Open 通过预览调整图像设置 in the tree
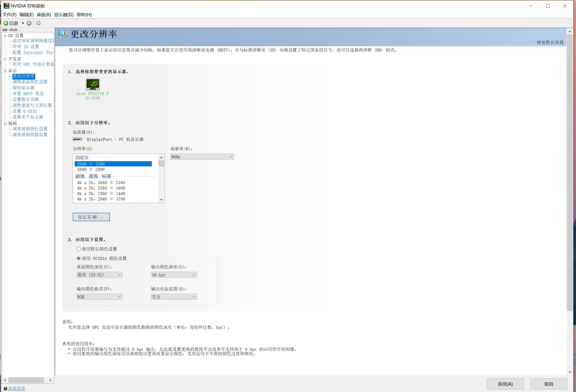 point(33,41)
